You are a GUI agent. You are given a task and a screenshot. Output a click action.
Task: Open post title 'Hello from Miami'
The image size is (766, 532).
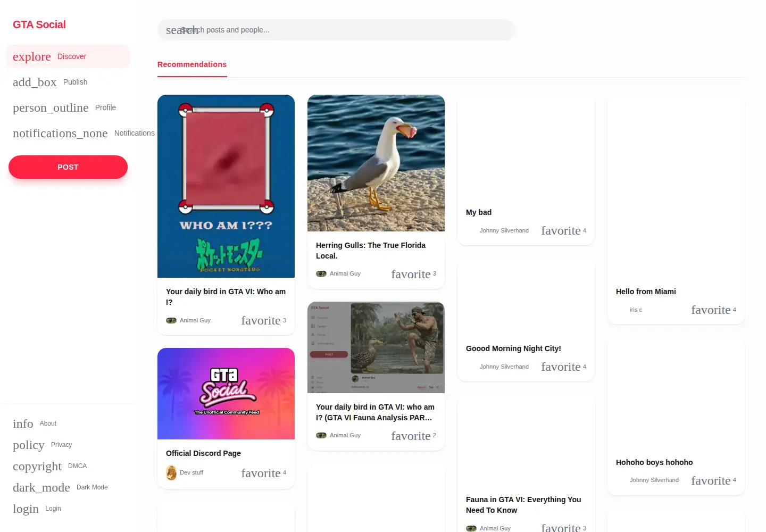(x=646, y=292)
